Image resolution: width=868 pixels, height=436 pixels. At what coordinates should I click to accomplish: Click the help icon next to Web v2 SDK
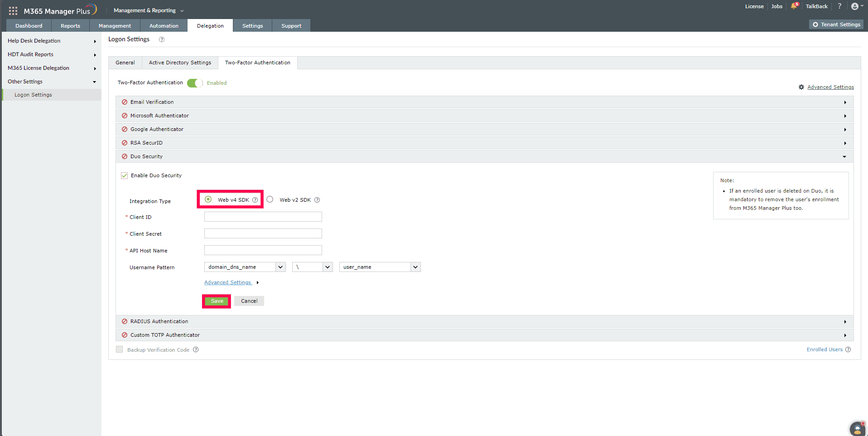coord(317,200)
